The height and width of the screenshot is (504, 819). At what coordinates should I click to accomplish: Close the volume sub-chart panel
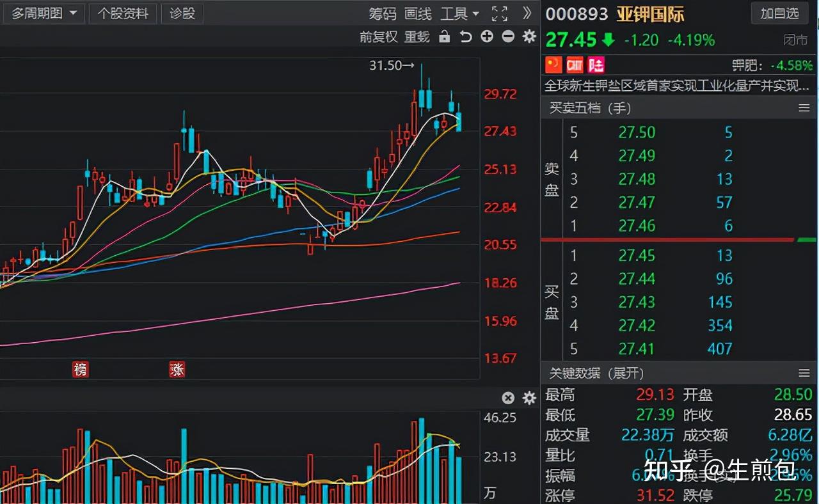(x=508, y=398)
